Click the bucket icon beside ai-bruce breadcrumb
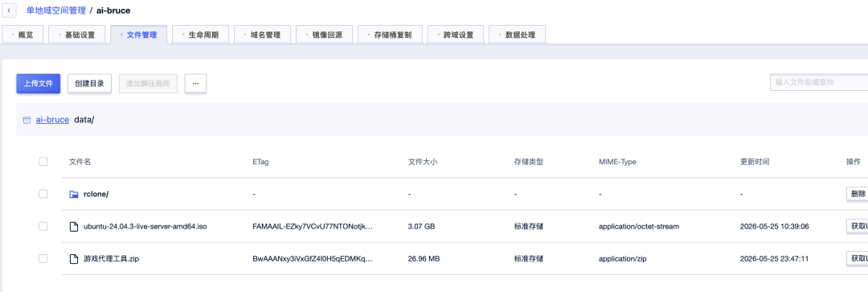 pyautogui.click(x=27, y=120)
